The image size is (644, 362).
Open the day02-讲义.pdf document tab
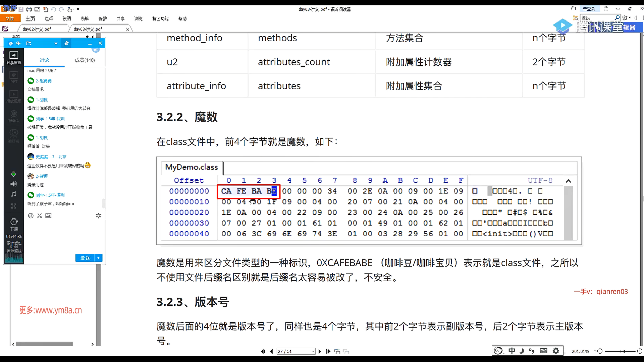pyautogui.click(x=37, y=29)
